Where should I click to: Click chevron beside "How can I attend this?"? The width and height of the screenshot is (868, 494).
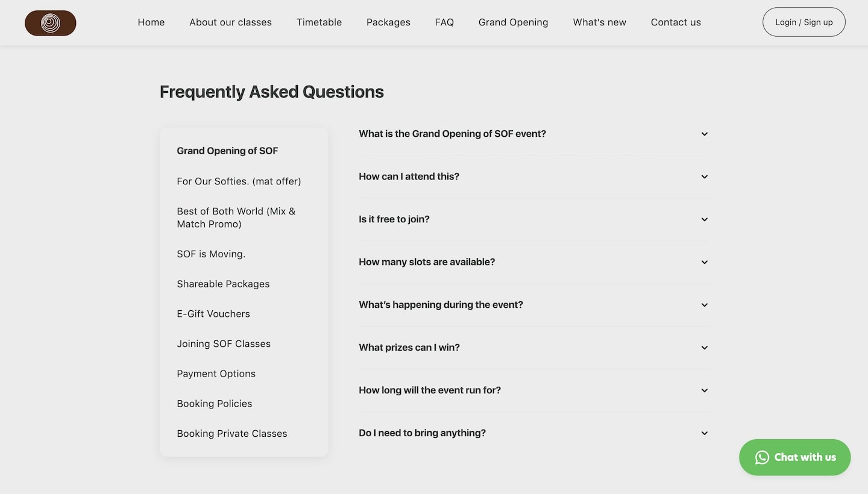(704, 177)
